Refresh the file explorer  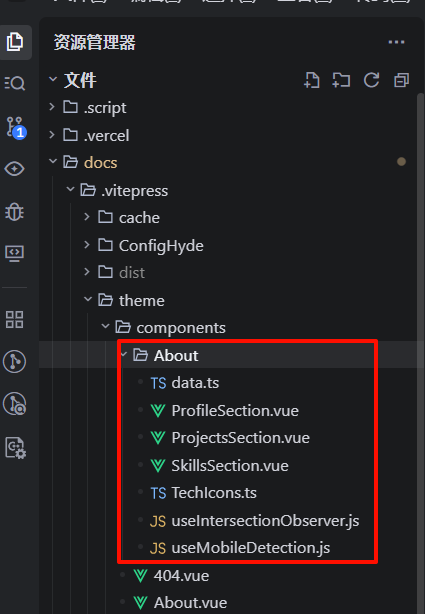(x=371, y=80)
